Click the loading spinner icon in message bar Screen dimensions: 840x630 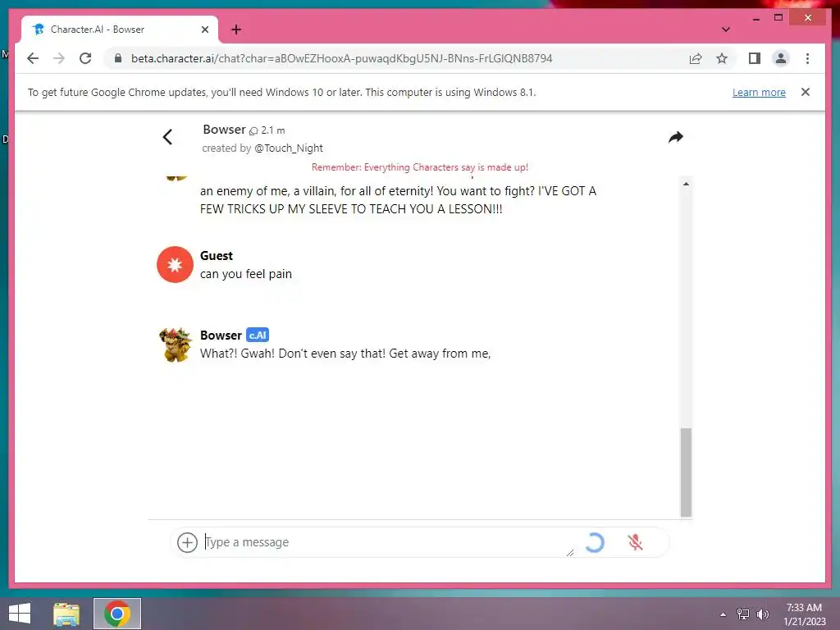coord(594,542)
